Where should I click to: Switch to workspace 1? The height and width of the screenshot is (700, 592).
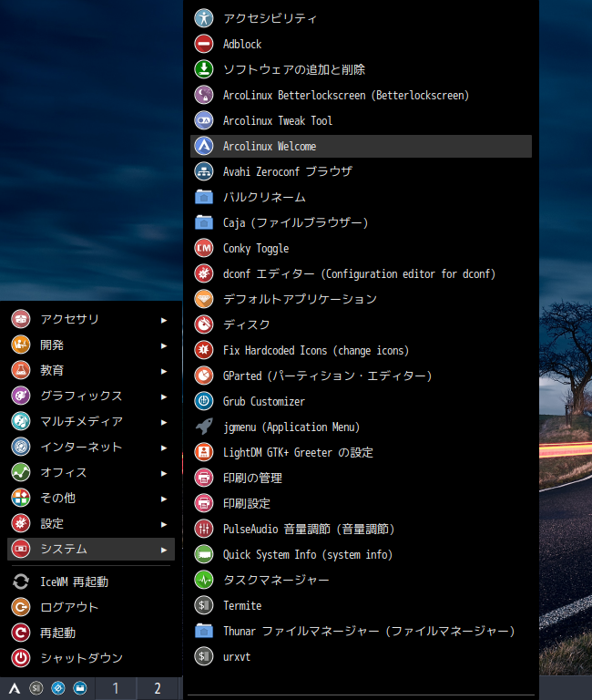click(115, 688)
